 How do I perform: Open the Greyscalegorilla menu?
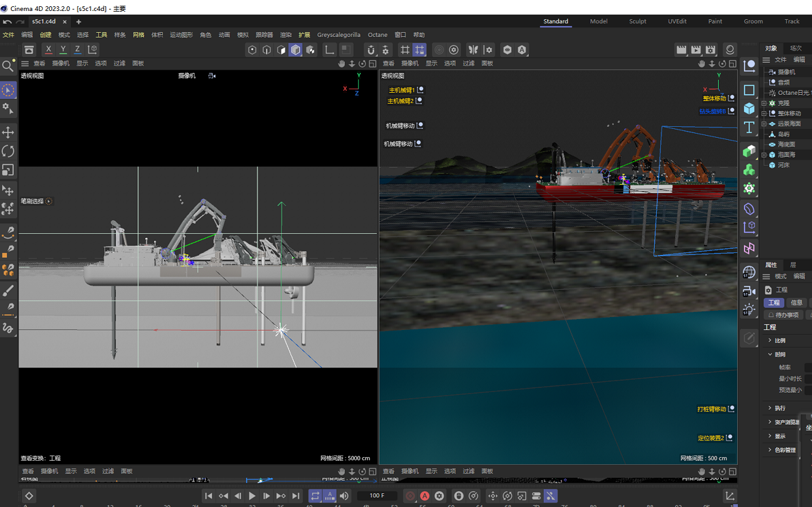click(339, 35)
